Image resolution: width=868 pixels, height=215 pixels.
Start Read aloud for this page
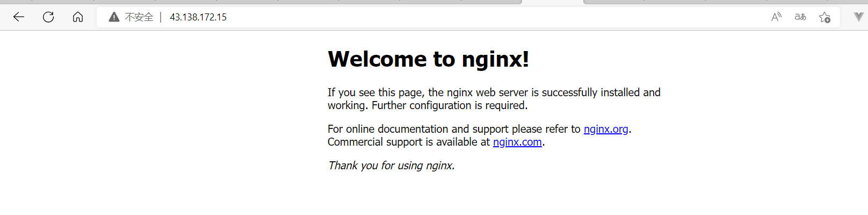click(x=776, y=17)
